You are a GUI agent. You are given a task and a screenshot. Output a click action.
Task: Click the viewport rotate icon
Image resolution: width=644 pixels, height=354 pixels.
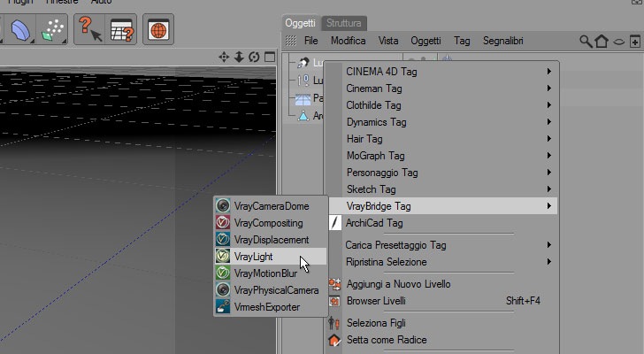[x=254, y=57]
